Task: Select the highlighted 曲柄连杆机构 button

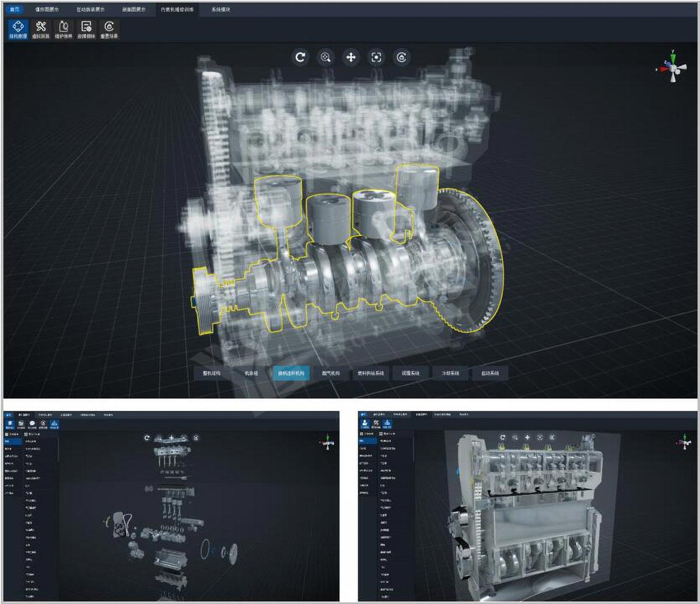Action: click(x=290, y=373)
